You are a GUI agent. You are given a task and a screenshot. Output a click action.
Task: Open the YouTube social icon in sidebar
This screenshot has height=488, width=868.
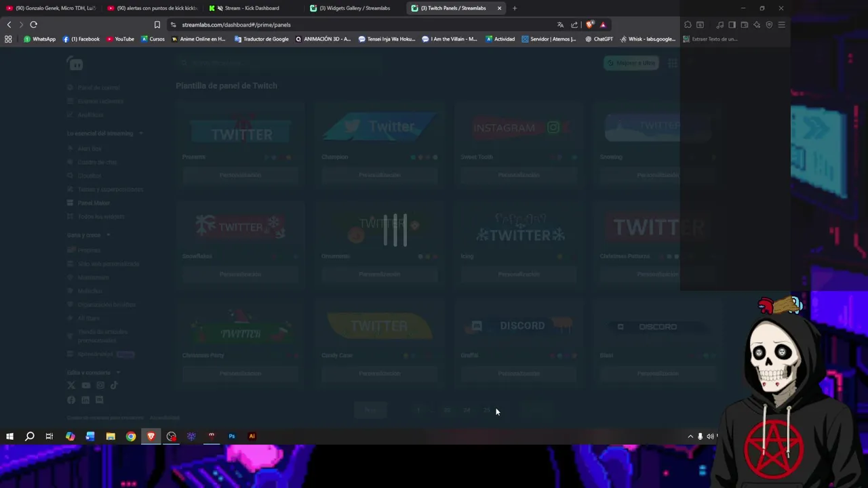tap(85, 386)
